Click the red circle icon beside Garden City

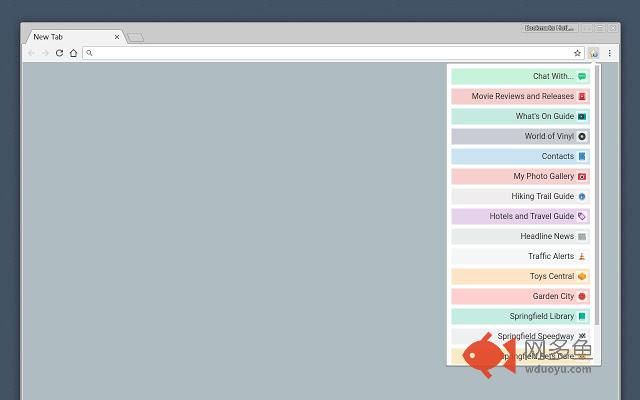(582, 296)
